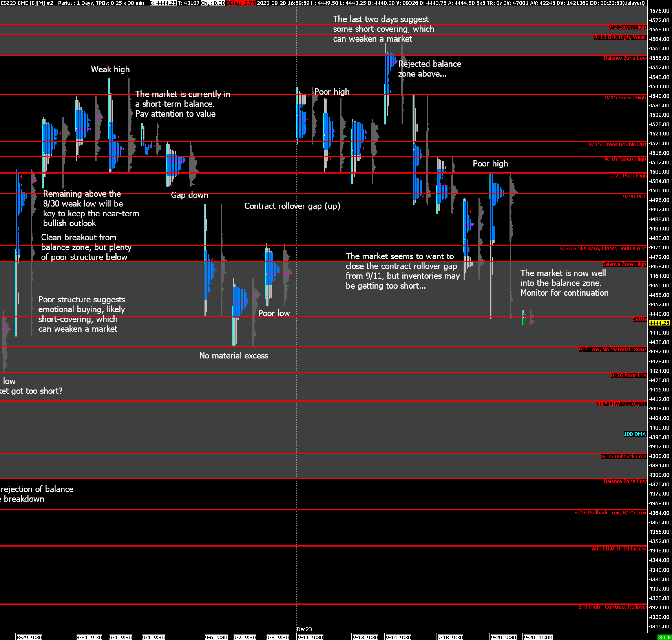Select the 9-14 9:30 date marker

pyautogui.click(x=398, y=637)
